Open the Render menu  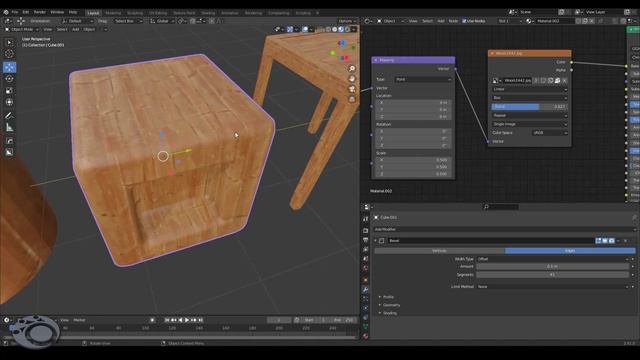click(40, 12)
